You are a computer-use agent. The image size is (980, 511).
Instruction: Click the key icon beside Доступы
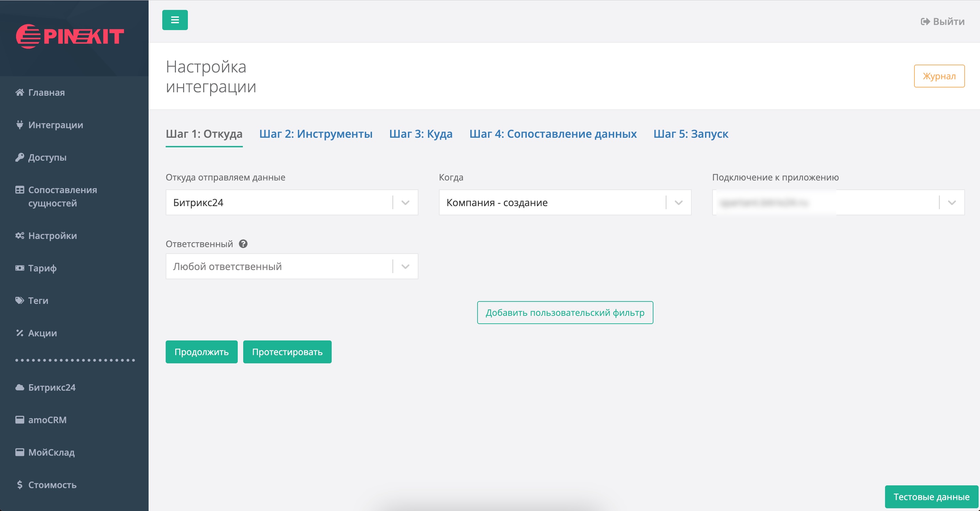click(19, 157)
